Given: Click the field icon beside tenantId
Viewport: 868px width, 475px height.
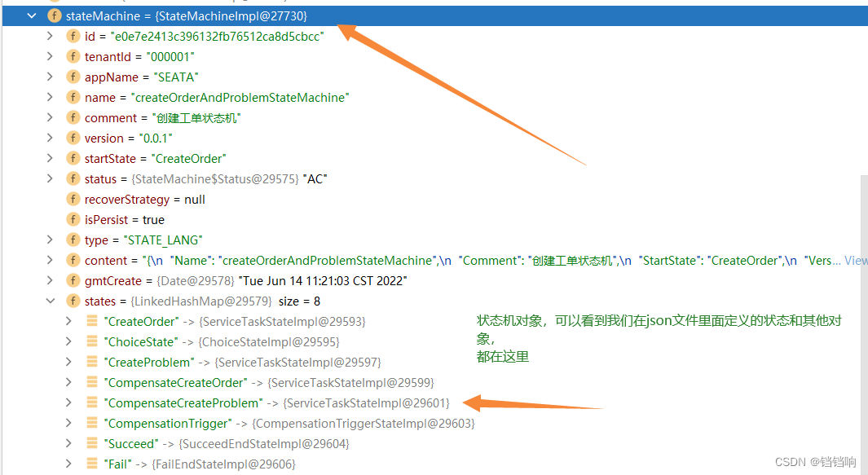Looking at the screenshot, I should point(73,56).
